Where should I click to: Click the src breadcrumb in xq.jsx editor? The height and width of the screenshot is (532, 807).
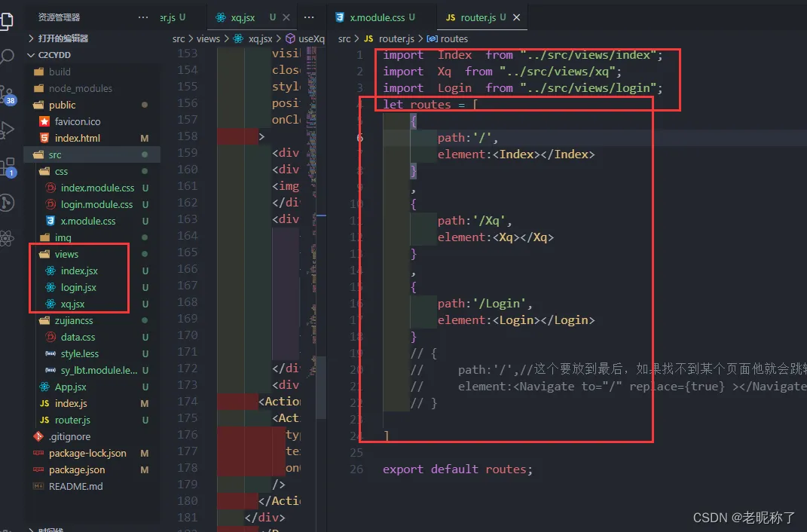(179, 38)
